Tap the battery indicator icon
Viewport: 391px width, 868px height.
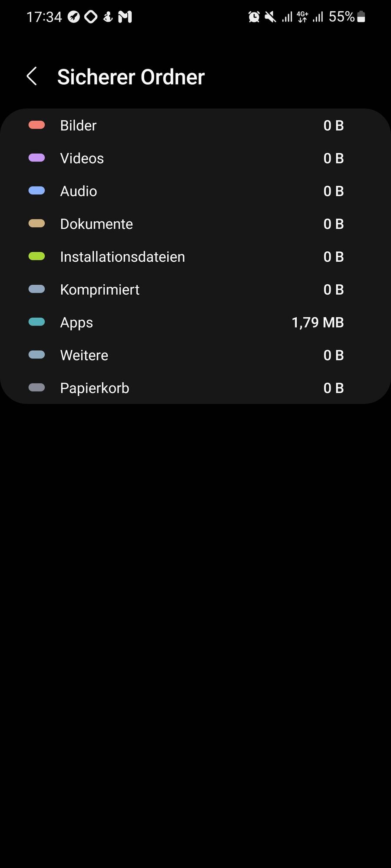[361, 17]
